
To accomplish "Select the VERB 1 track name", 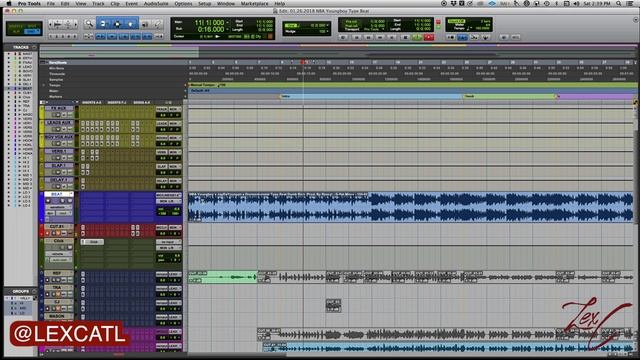I will [x=59, y=151].
